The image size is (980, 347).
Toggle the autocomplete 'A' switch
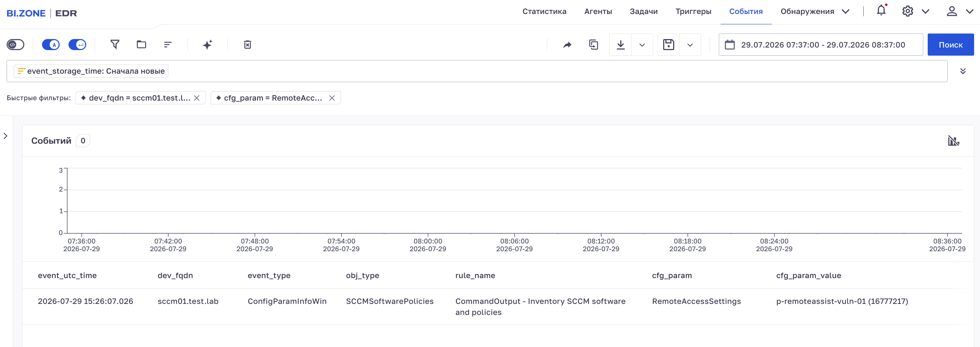[x=50, y=45]
